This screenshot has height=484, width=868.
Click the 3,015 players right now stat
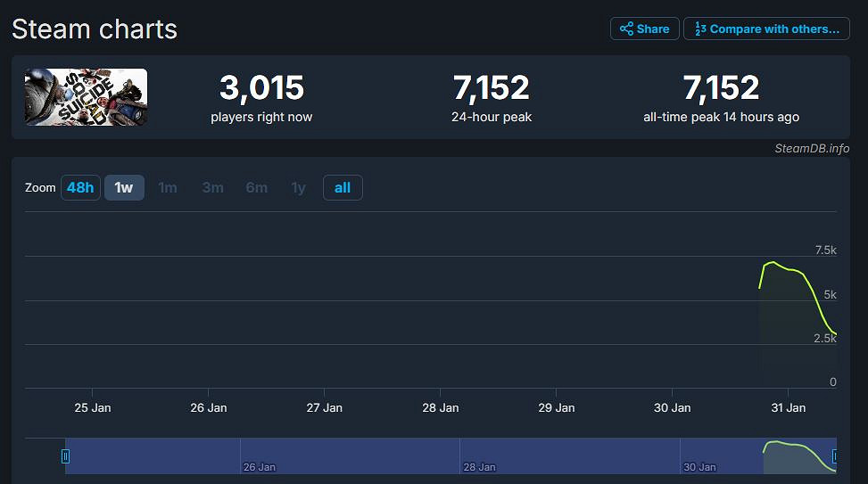pyautogui.click(x=261, y=88)
